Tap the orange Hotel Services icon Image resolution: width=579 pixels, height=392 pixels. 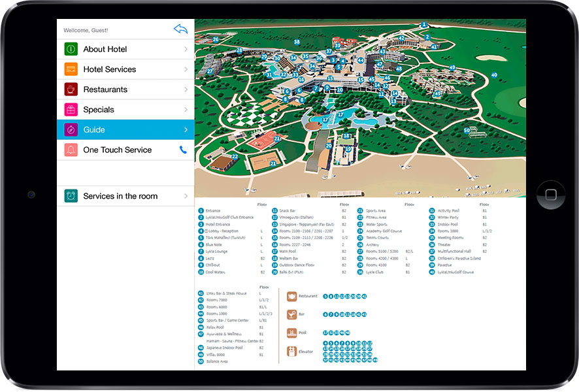71,69
